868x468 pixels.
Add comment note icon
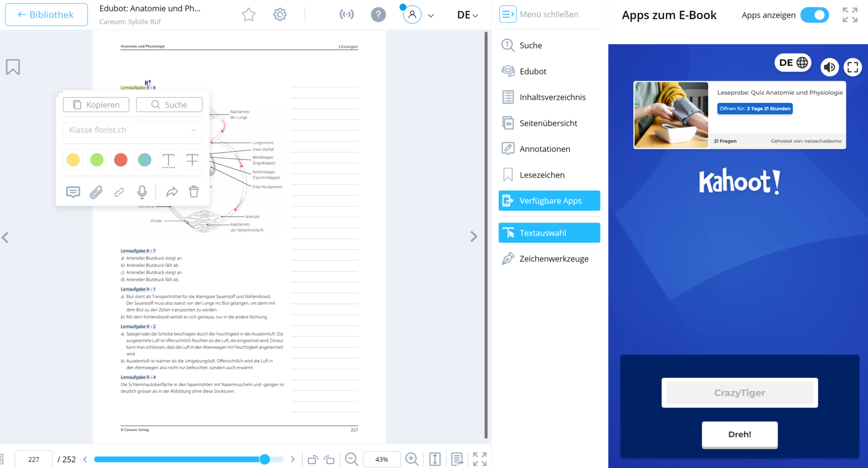coord(73,192)
